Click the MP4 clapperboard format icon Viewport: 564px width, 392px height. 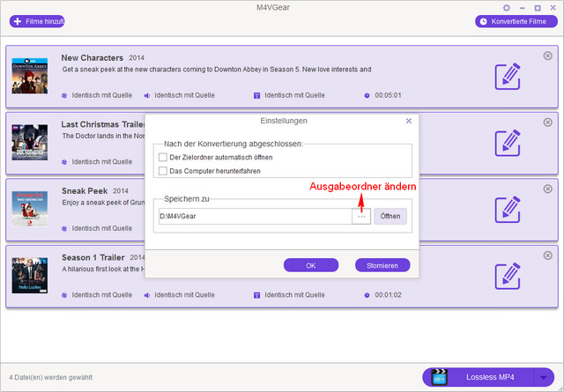click(x=439, y=377)
